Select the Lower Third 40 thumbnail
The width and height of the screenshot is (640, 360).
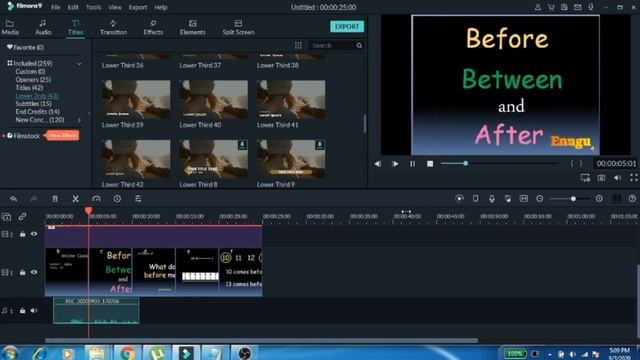(213, 99)
